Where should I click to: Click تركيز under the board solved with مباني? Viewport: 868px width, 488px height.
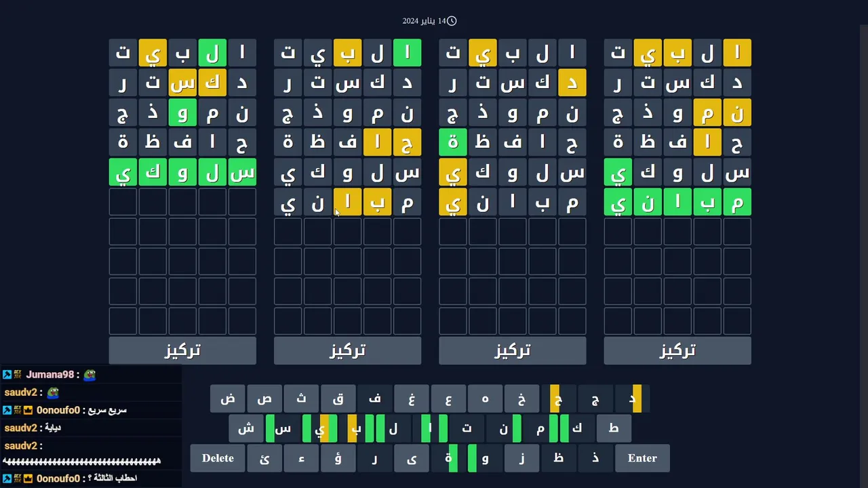tap(677, 350)
